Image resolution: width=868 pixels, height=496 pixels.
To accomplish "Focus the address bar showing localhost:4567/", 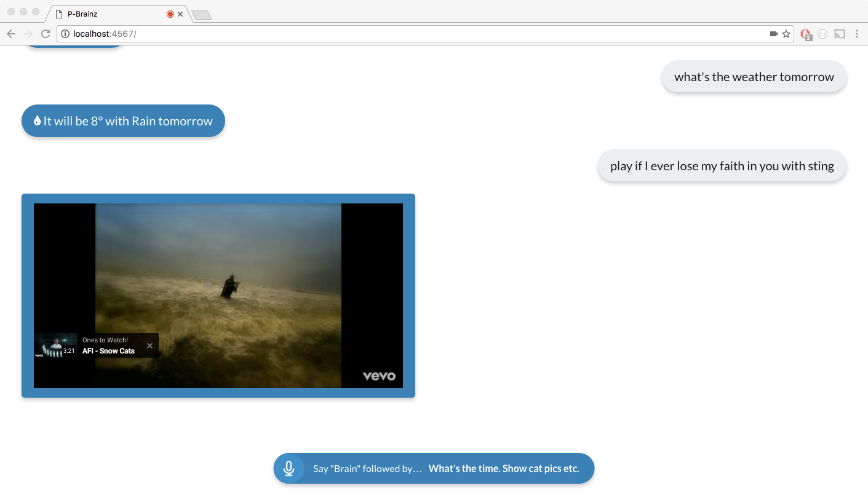I will click(424, 34).
